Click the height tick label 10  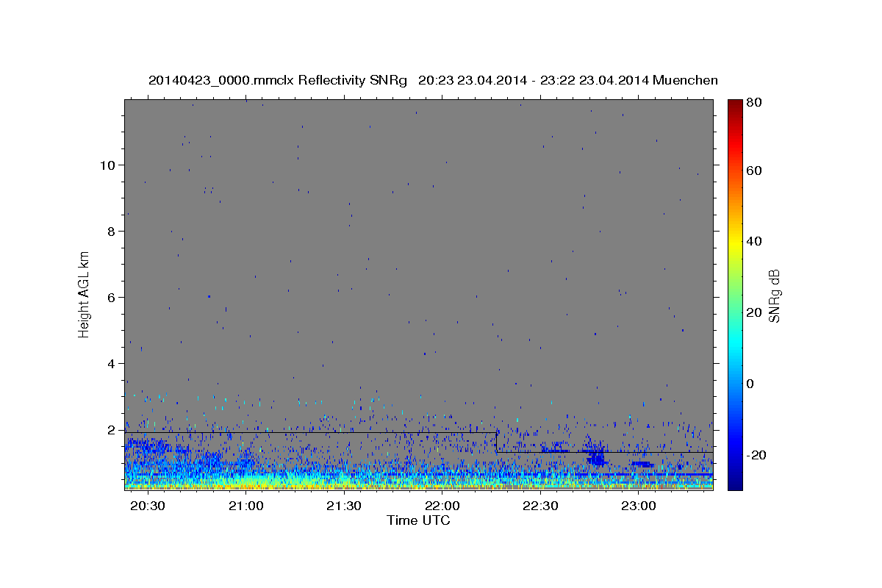(x=109, y=165)
